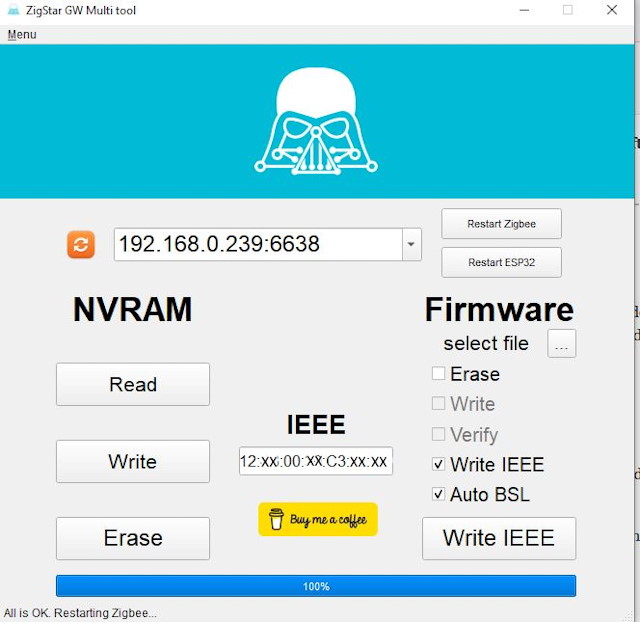Click the select file label
Viewport: 640px width, 622px height.
coord(486,343)
